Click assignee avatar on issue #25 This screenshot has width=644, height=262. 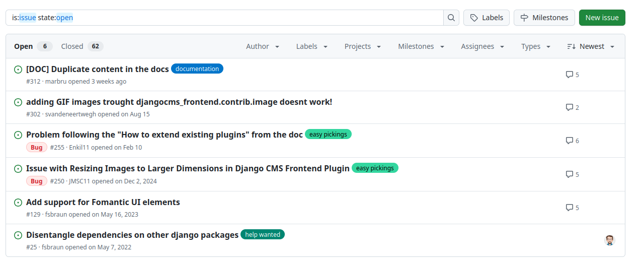(x=610, y=240)
